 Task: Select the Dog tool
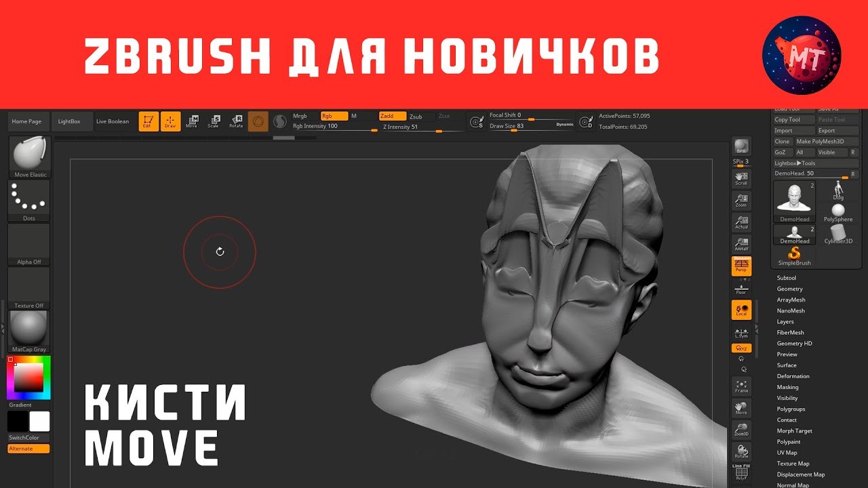click(x=838, y=191)
